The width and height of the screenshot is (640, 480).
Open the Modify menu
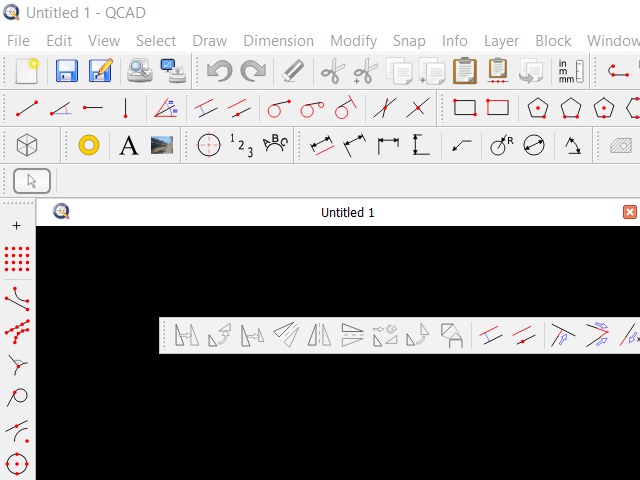point(353,41)
